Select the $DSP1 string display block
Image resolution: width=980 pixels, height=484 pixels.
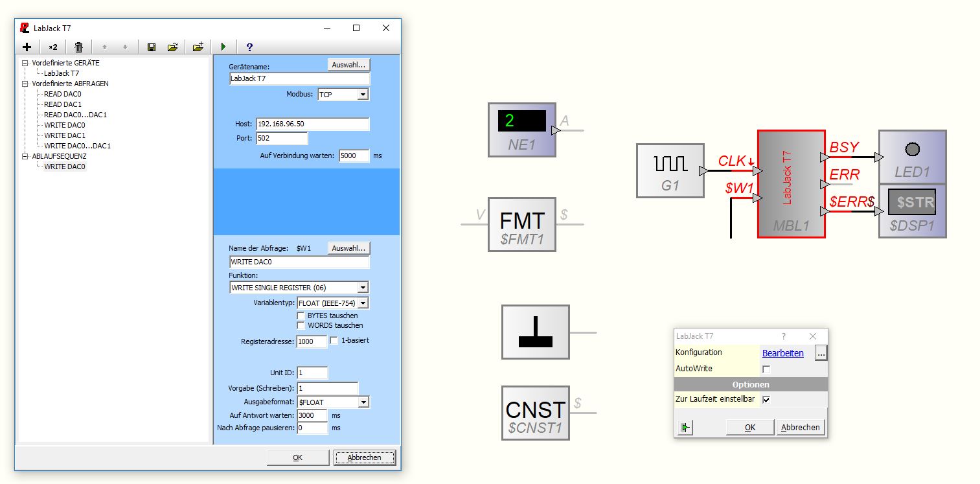tap(912, 211)
